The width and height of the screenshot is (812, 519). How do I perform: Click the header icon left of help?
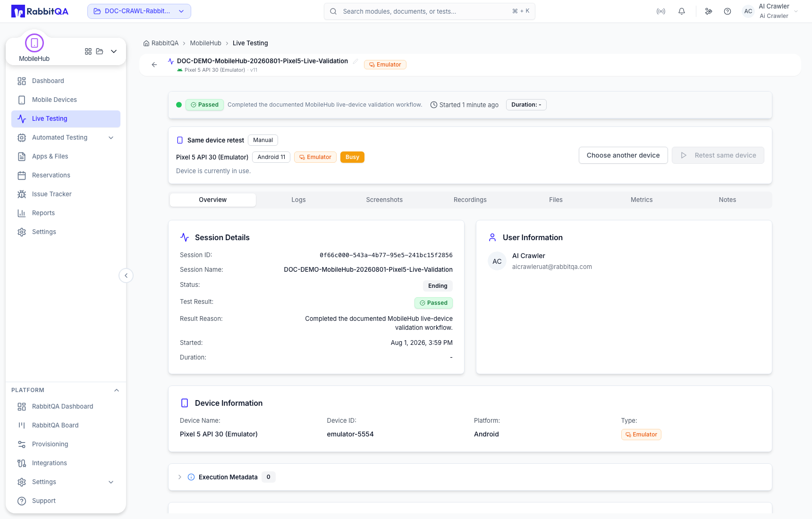tap(709, 11)
